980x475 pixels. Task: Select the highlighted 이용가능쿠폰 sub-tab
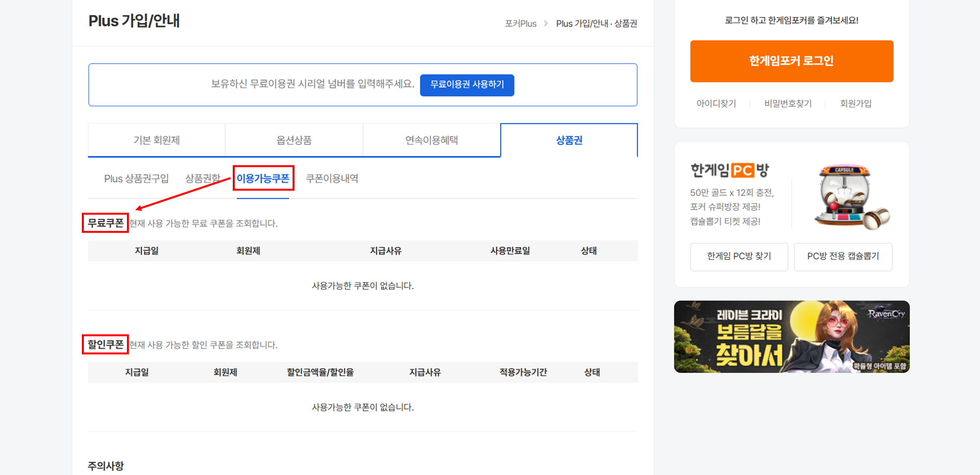click(263, 178)
